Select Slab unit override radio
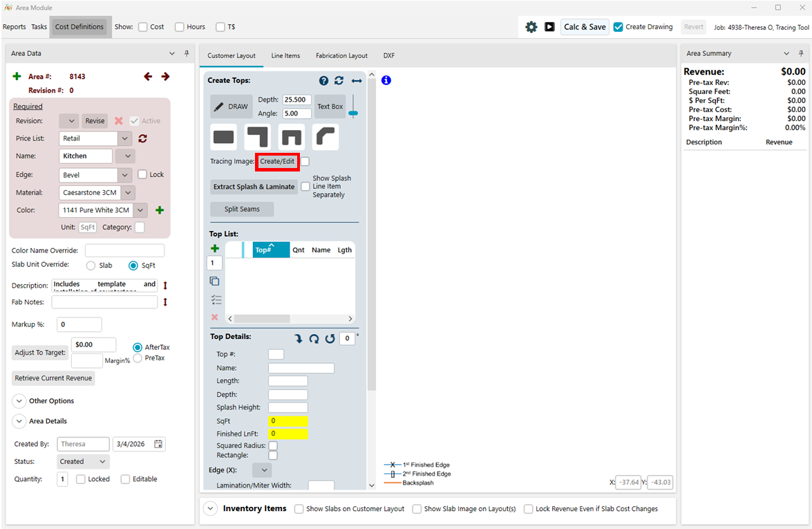Viewport: 812px width, 529px height. click(91, 266)
